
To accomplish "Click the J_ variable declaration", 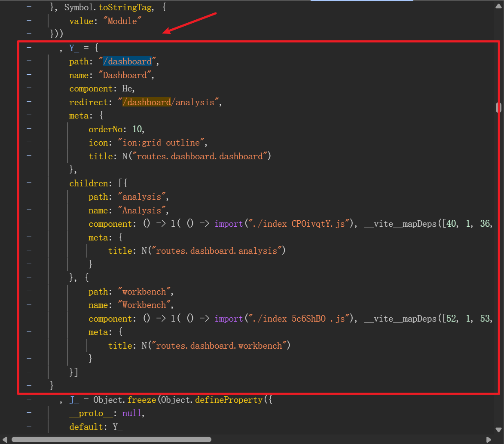I will point(75,400).
